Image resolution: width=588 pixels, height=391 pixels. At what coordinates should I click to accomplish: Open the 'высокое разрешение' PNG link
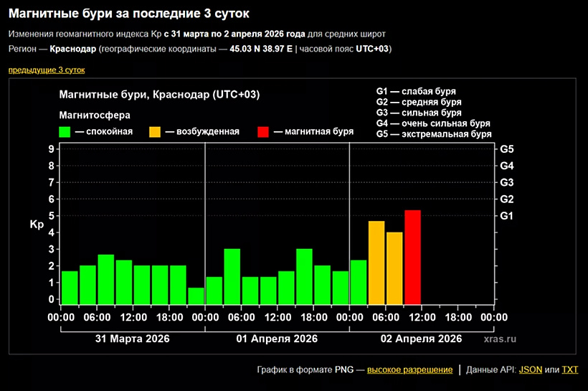point(409,370)
